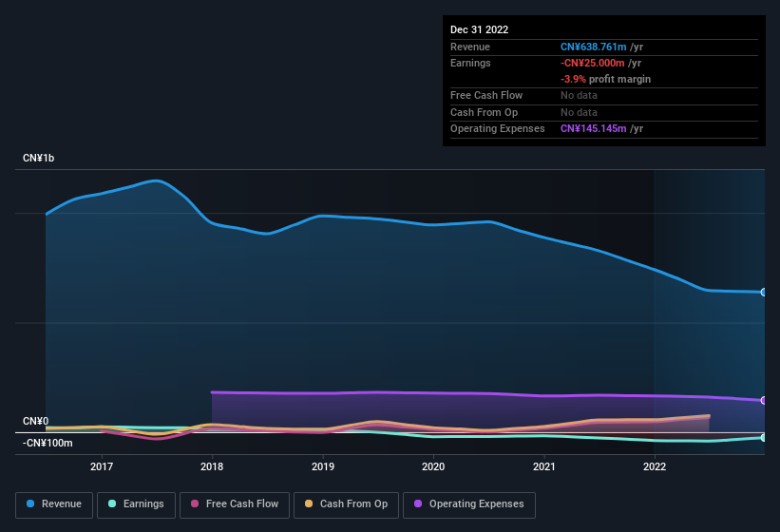Click the -3.9% profit margin text

click(x=605, y=79)
